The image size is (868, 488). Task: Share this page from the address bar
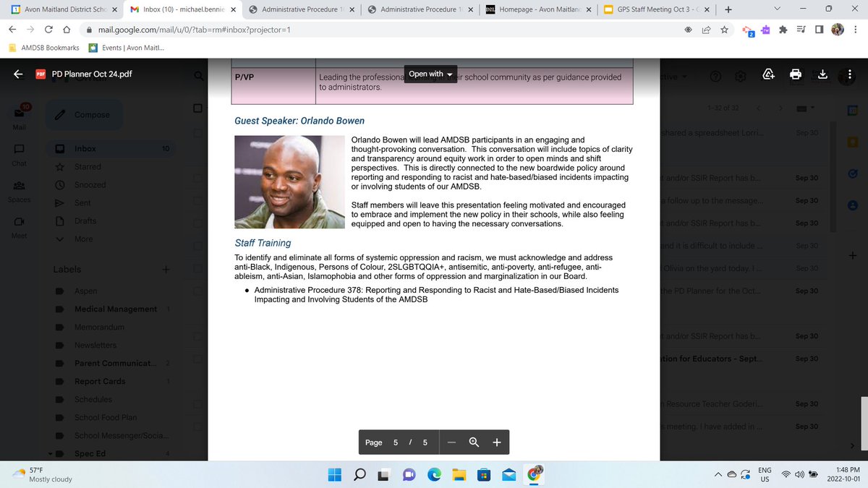706,30
